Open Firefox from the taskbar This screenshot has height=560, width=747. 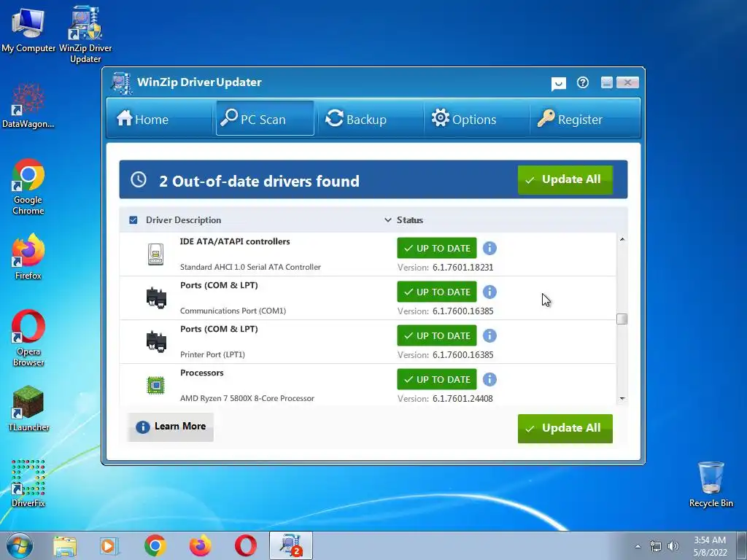(x=200, y=546)
